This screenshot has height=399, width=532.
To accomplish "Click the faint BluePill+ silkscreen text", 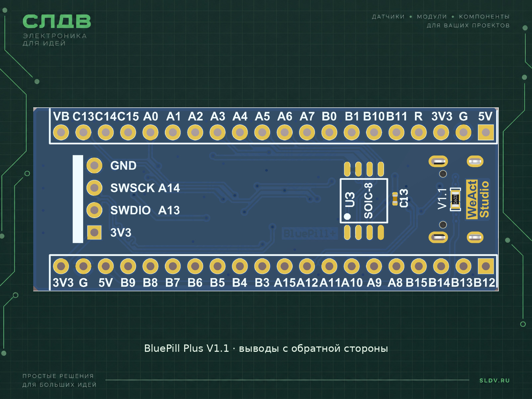I will pyautogui.click(x=310, y=234).
